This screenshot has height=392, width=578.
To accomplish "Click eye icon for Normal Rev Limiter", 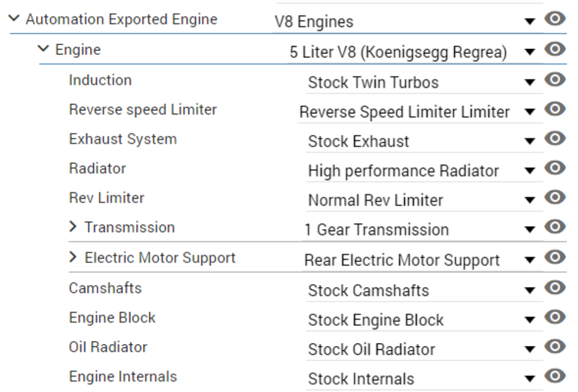I will coord(555,197).
